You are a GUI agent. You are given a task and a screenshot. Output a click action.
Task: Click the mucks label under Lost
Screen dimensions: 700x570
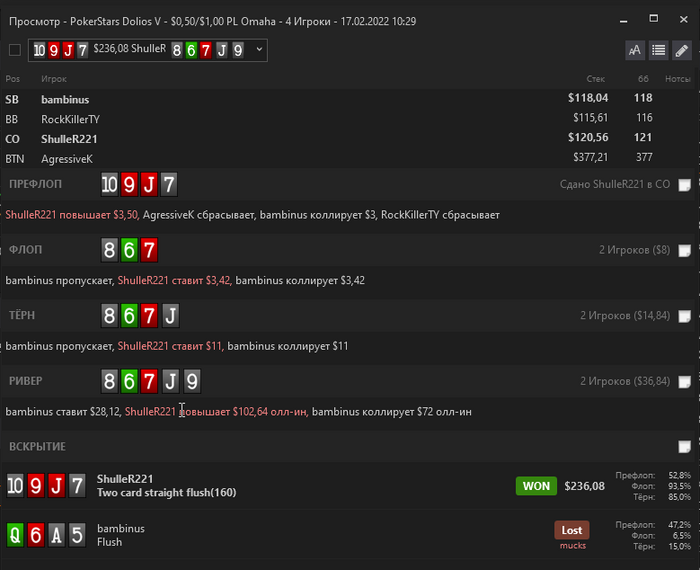[x=573, y=545]
